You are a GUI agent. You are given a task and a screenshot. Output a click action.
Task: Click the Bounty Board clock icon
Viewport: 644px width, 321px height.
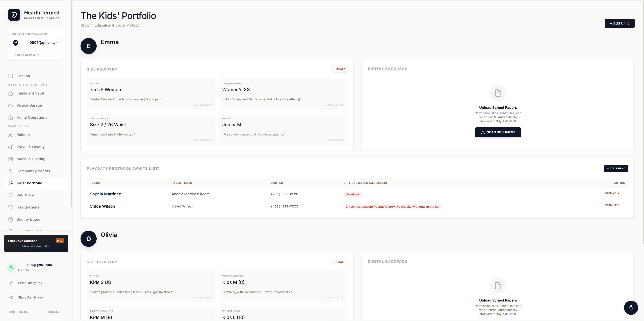point(11,219)
